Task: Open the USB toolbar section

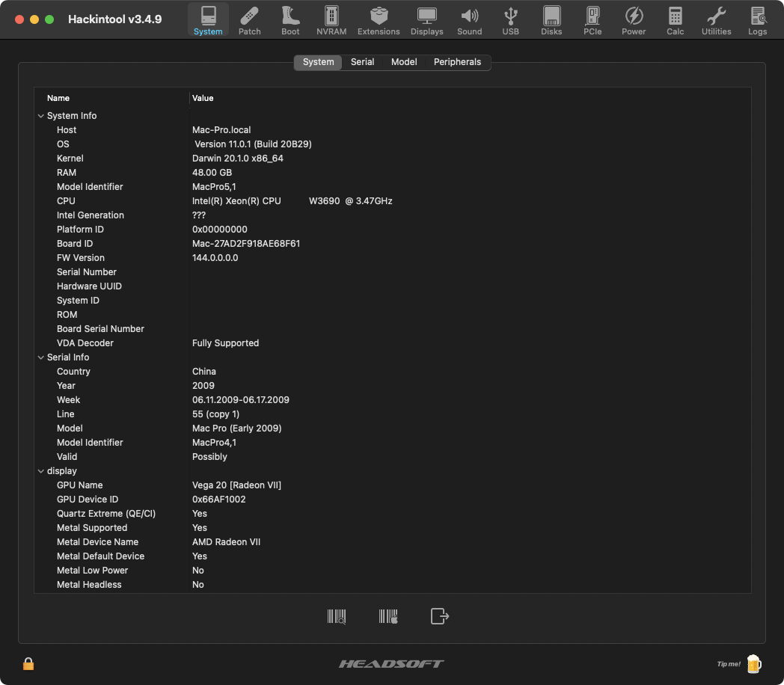Action: pos(510,20)
